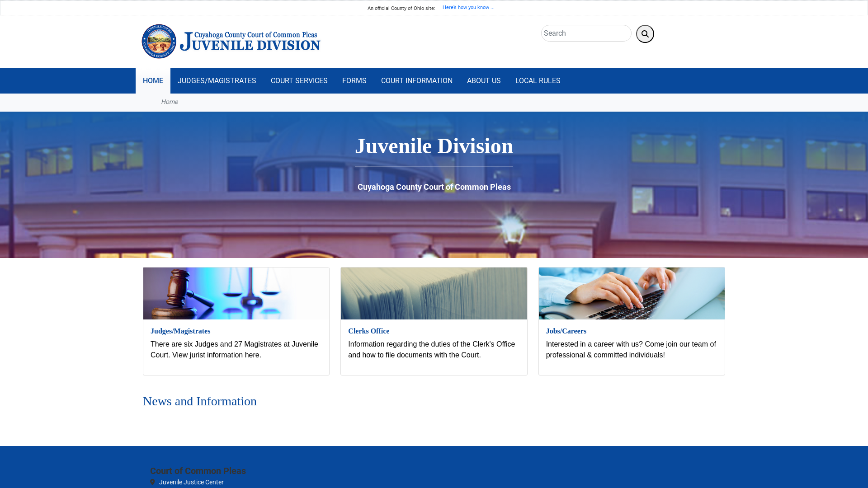
Task: Click "Cuyahoga County Court of Common Pleas" banner subtitle
Action: [x=434, y=187]
